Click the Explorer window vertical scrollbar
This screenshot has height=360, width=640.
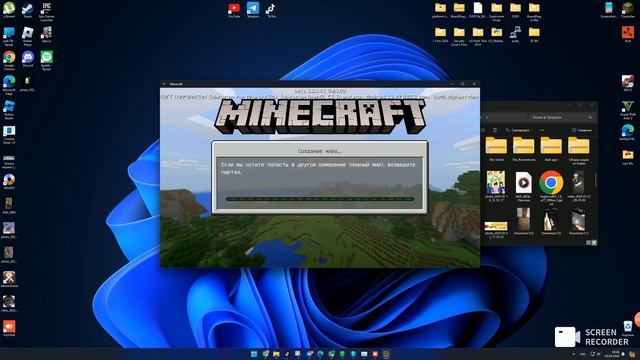coord(596,180)
